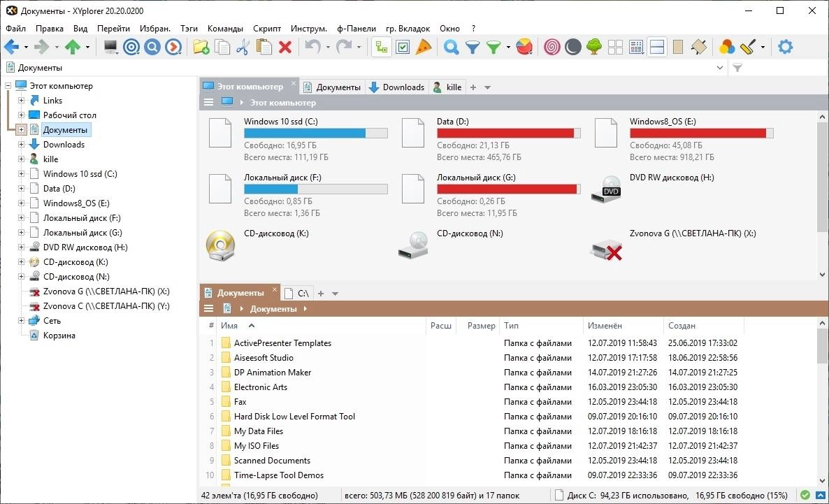Click the red X Delete icon
The height and width of the screenshot is (504, 829).
(x=285, y=47)
